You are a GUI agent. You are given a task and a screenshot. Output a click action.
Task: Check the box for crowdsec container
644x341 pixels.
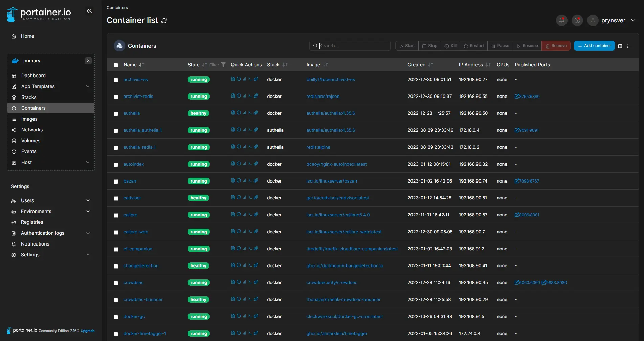click(x=116, y=283)
